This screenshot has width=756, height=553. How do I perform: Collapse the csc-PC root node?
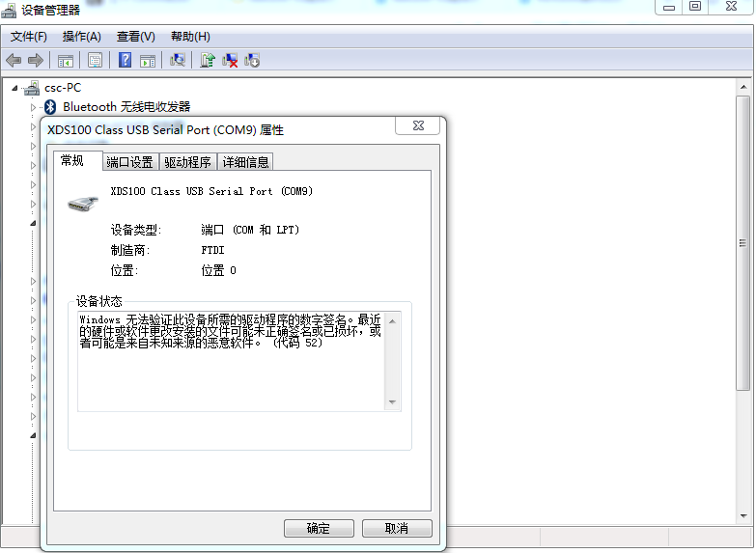pyautogui.click(x=14, y=88)
